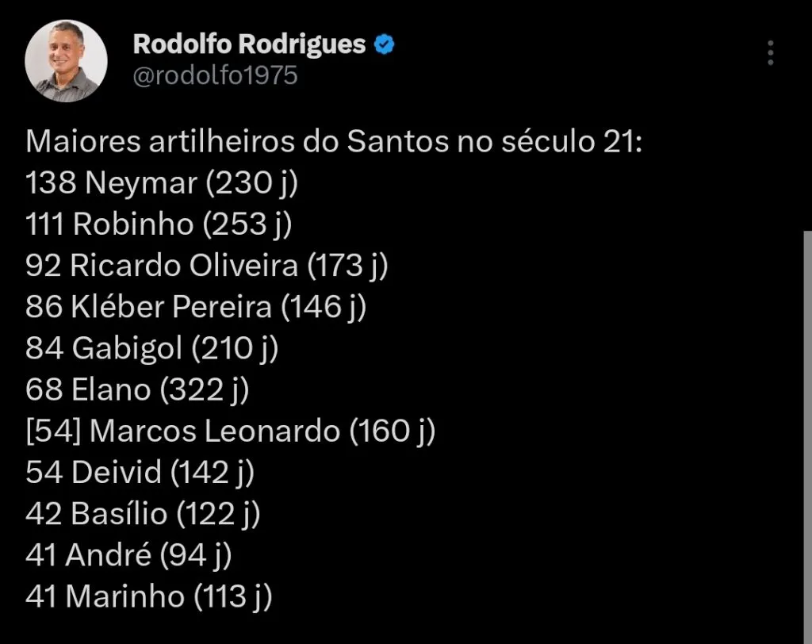Click the Robinho stats line

(160, 224)
